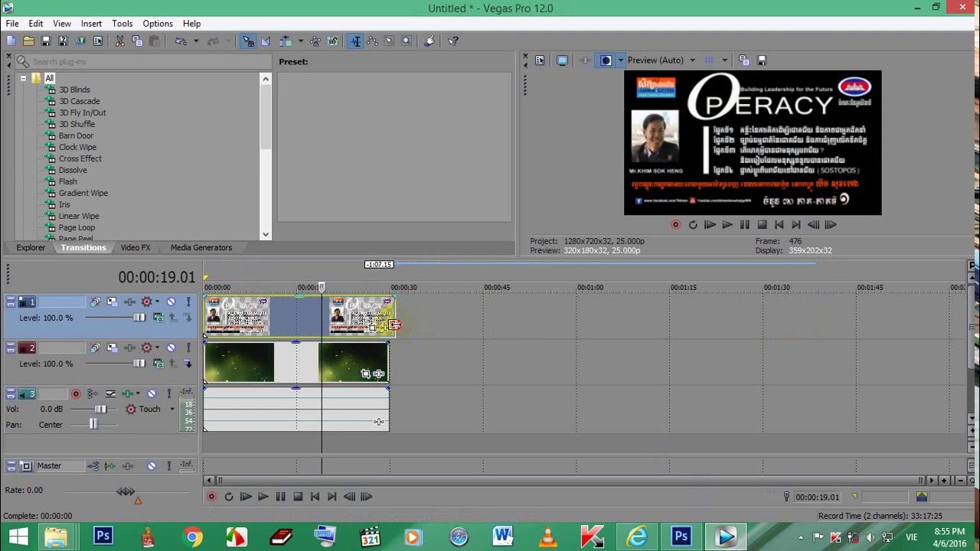Open the Auto Ripple mode dropdown arrow
This screenshot has height=551, width=980.
tap(300, 41)
